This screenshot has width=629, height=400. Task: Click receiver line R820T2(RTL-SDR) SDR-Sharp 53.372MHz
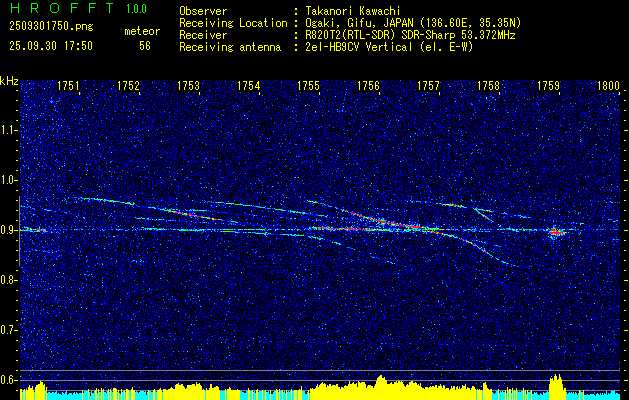pos(410,35)
